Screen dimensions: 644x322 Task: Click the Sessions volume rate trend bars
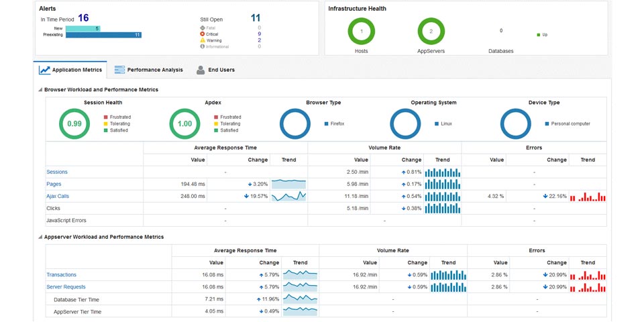(443, 172)
